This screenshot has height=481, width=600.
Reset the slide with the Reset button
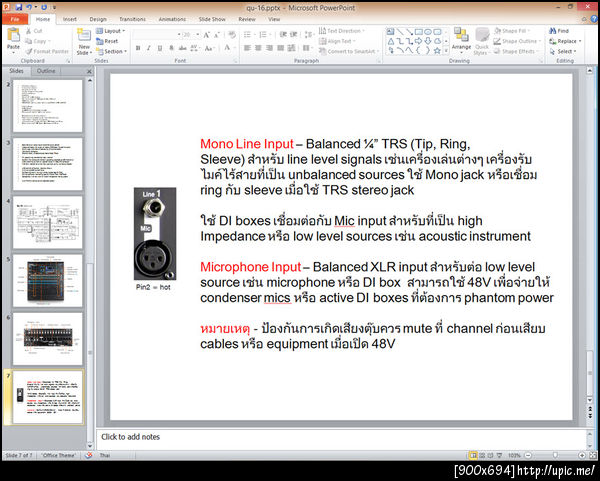(107, 41)
